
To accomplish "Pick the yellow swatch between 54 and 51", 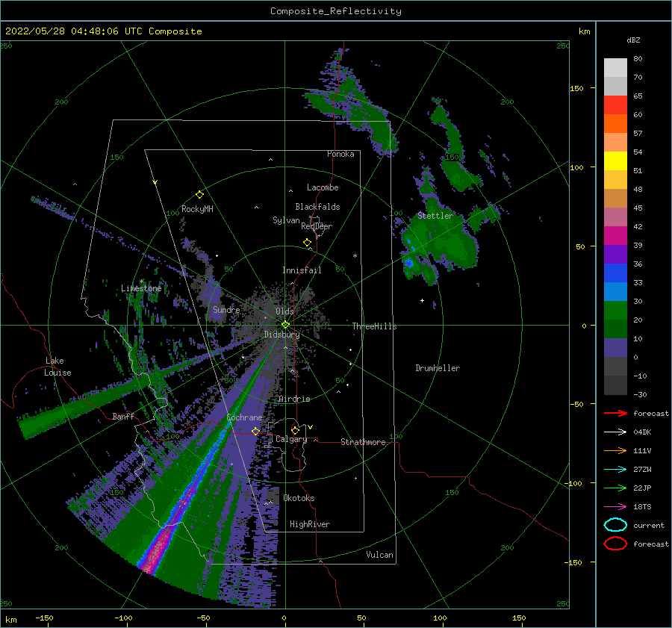I will pyautogui.click(x=615, y=161).
